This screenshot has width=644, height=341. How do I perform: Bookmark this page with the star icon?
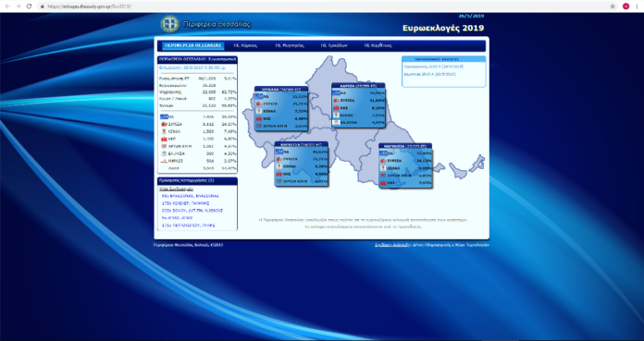tap(613, 6)
